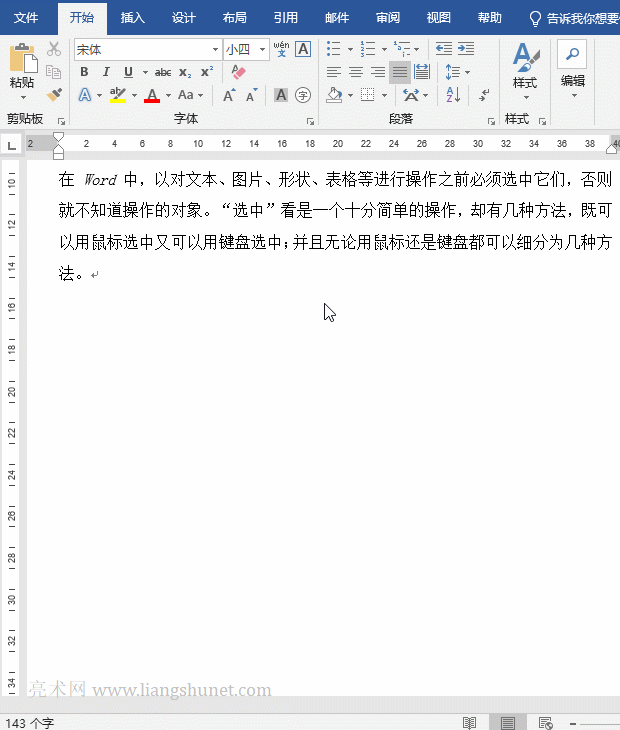
Task: Switch to 审阅 tab
Action: pos(388,18)
